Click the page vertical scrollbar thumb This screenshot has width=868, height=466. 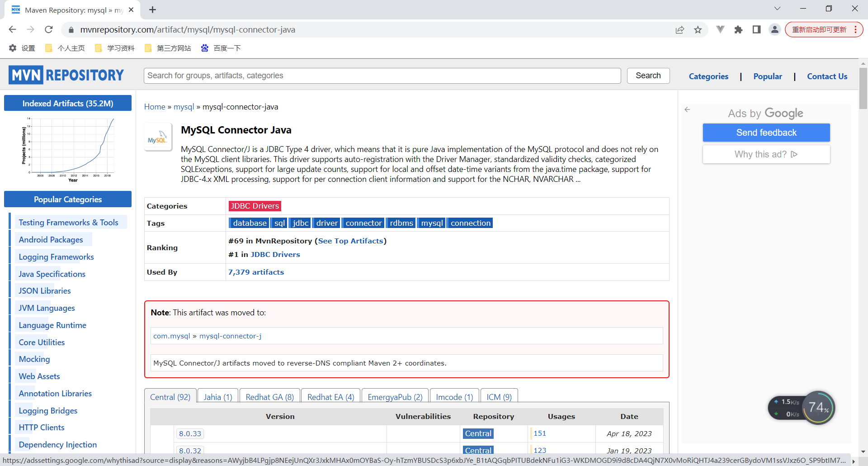pos(863,88)
